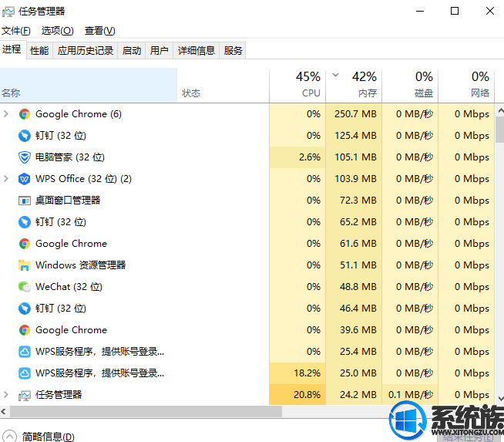Image resolution: width=504 pixels, height=442 pixels.
Task: Click the 桌面窗口管理器 icon
Action: [x=25, y=201]
